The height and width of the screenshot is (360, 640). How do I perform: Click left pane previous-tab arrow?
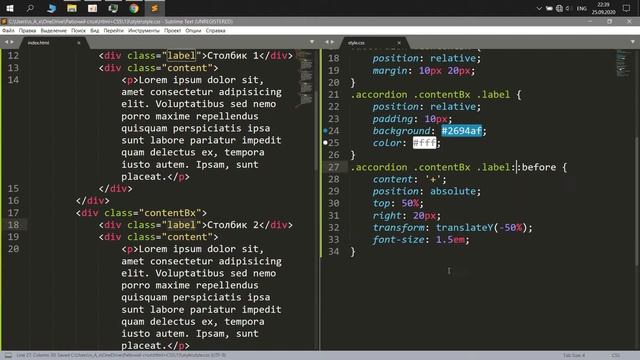pos(6,42)
